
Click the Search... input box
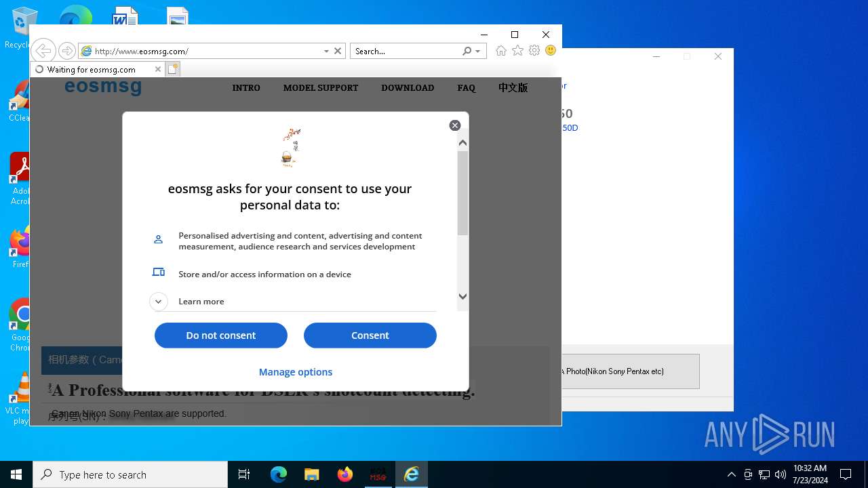tap(406, 51)
